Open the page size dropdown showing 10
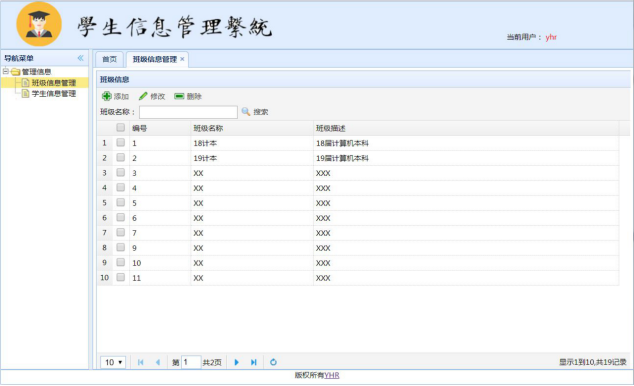 pos(113,363)
